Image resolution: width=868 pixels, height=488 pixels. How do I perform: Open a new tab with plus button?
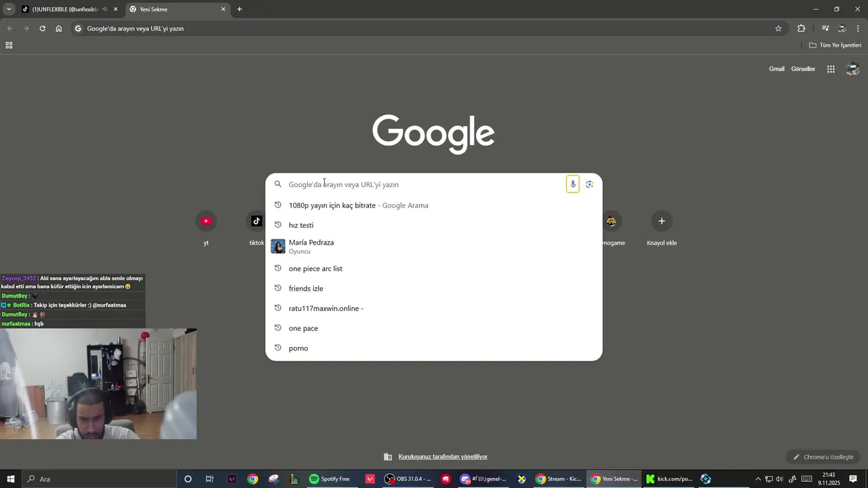(x=239, y=9)
